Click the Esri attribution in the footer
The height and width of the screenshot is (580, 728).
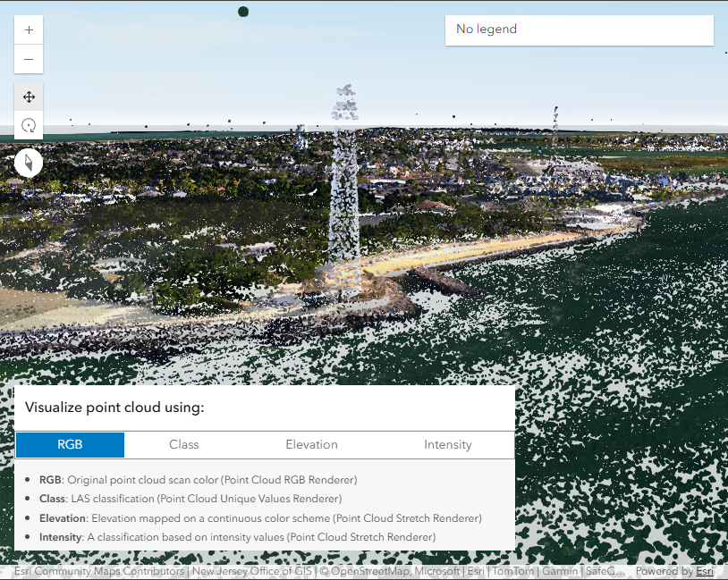[475, 571]
